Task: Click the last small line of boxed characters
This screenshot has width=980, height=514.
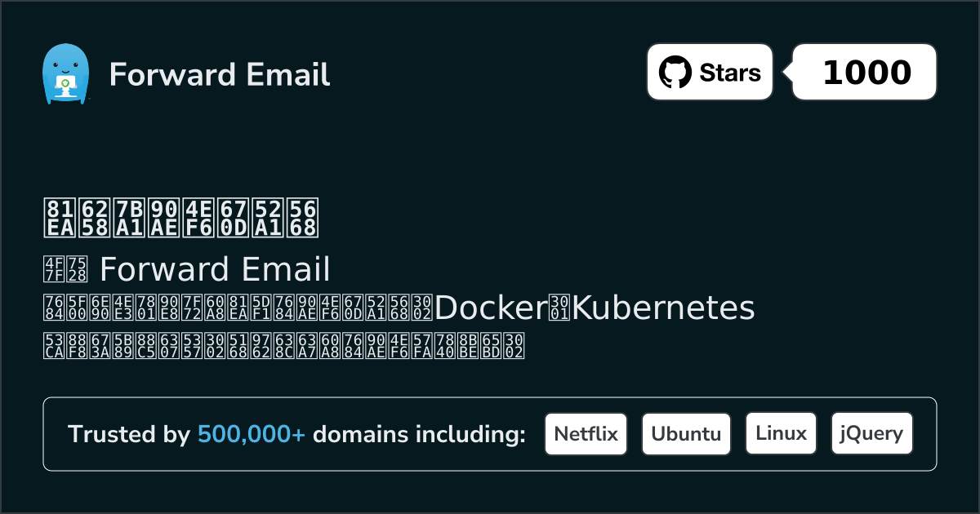Action: [283, 346]
